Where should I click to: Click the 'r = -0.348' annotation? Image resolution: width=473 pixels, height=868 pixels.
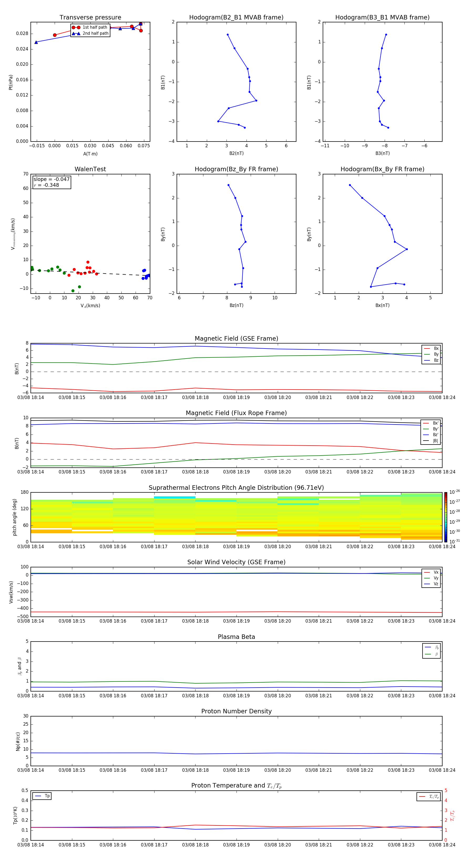(x=47, y=185)
